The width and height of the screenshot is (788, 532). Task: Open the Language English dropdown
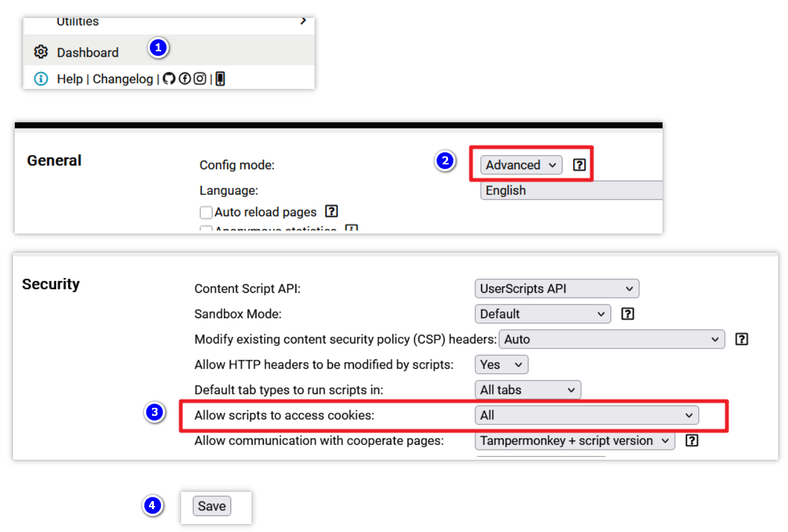point(572,190)
